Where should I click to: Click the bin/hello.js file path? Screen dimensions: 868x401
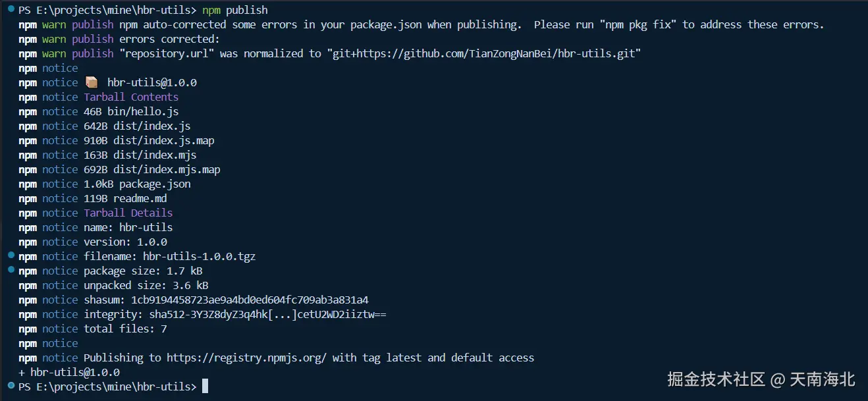pos(143,111)
